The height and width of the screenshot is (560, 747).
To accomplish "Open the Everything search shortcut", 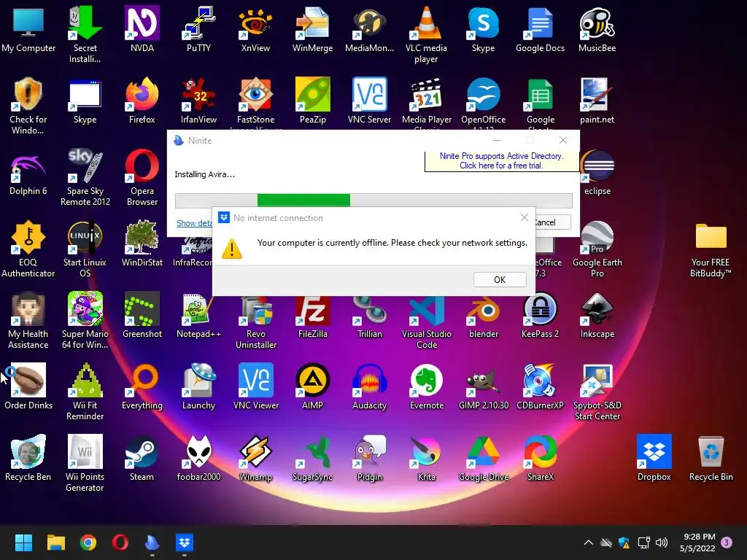I will tap(142, 386).
